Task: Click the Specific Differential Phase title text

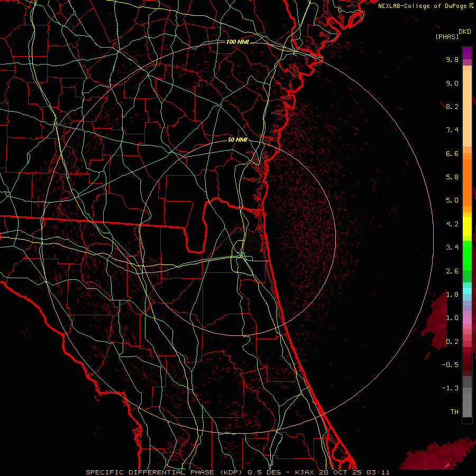Action: click(x=149, y=472)
